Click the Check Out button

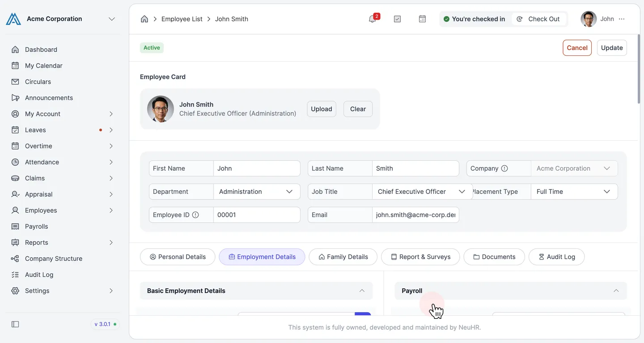[539, 19]
